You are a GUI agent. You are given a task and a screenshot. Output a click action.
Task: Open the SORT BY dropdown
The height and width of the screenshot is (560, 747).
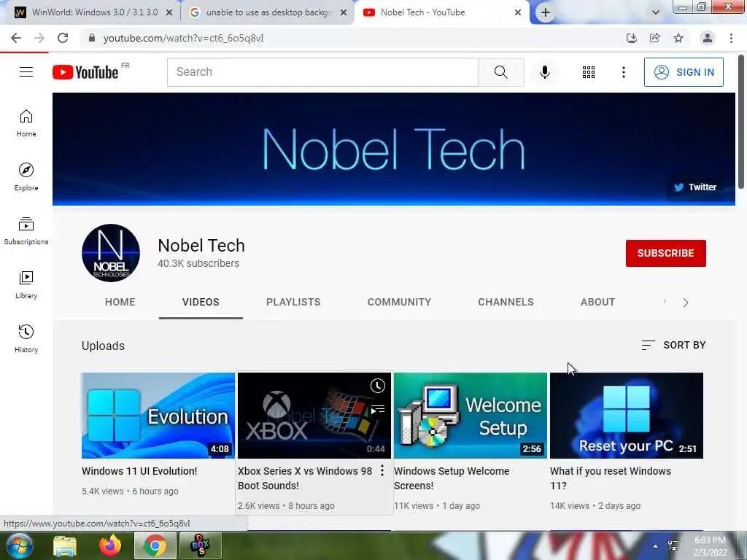click(673, 345)
